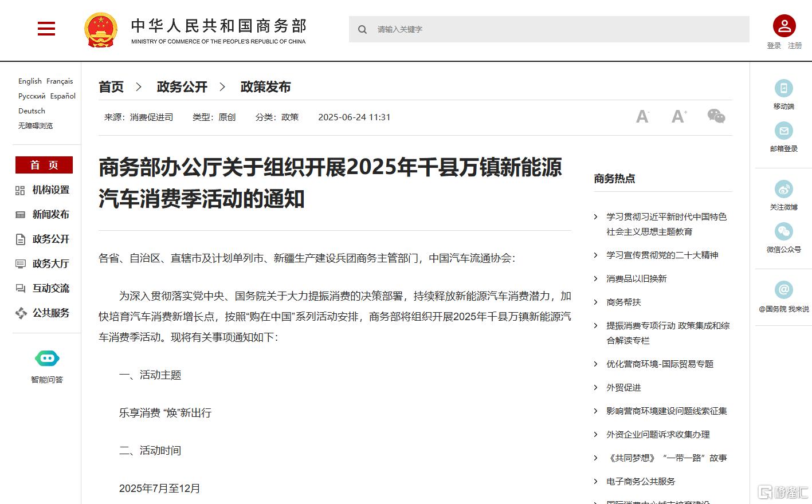Open 商务帮扶 hot topic link
The image size is (812, 504).
(x=623, y=302)
